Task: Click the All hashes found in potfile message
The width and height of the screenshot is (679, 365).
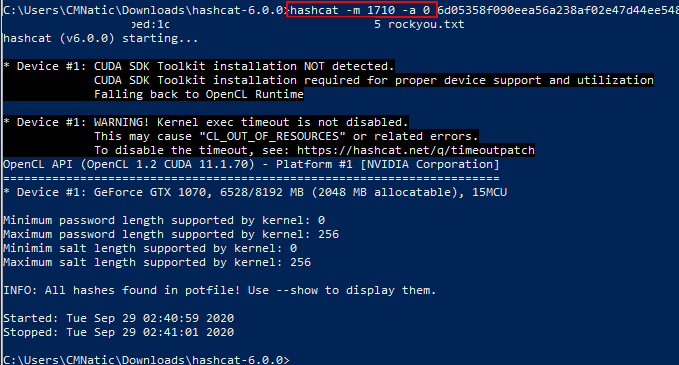Action: 220,290
